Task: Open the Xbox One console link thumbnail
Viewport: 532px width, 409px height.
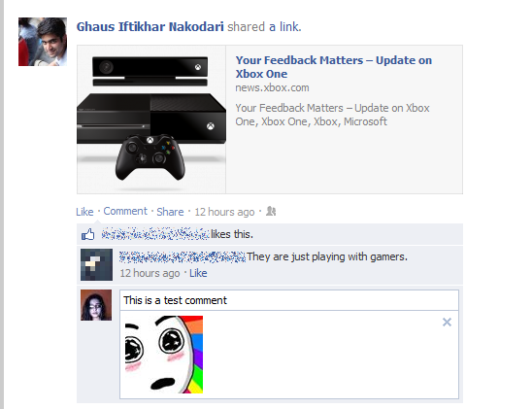Action: click(x=151, y=119)
